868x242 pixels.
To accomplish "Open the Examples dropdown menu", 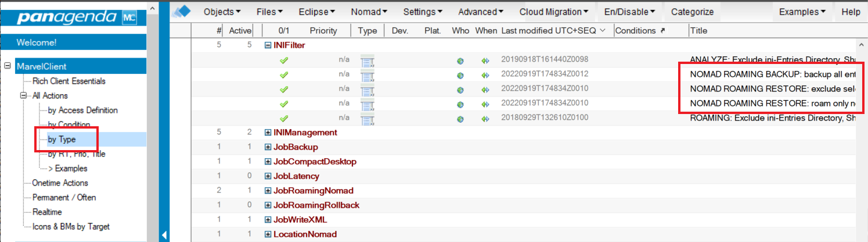I will point(802,12).
